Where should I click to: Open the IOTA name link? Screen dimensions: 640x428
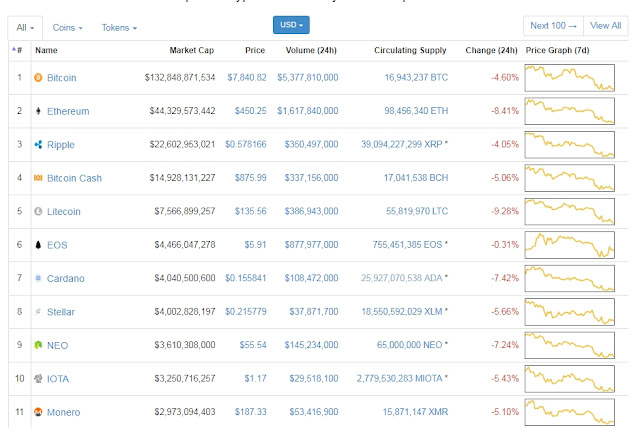tap(58, 379)
